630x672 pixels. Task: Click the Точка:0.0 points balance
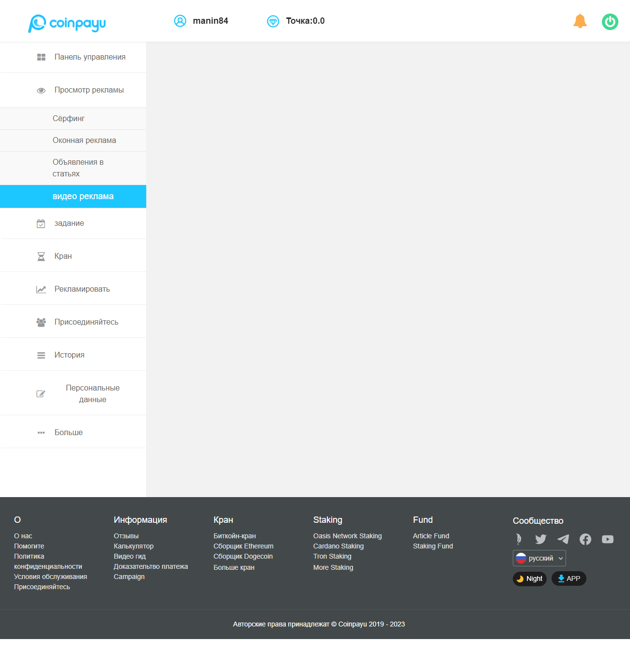306,21
